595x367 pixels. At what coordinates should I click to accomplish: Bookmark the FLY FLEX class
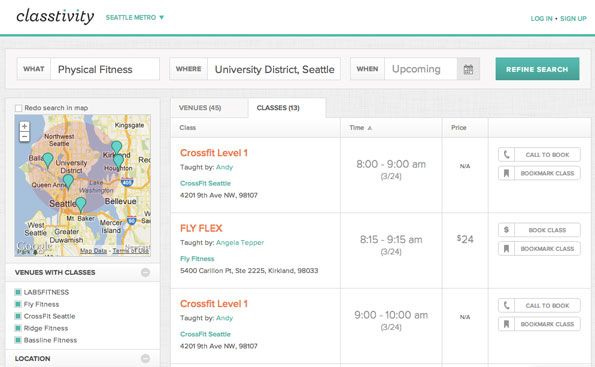539,249
